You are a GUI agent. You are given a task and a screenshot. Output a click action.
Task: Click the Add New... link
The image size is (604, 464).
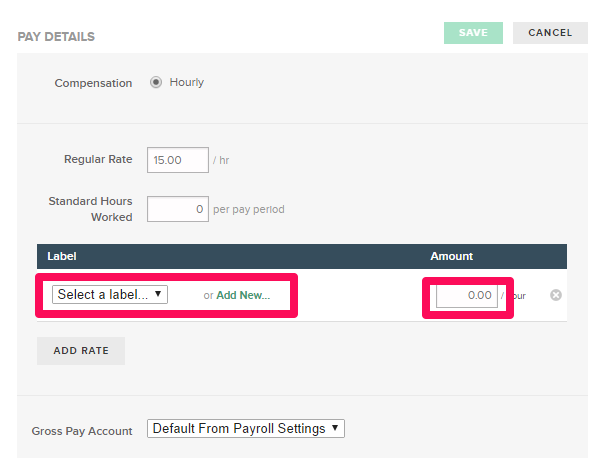[243, 295]
